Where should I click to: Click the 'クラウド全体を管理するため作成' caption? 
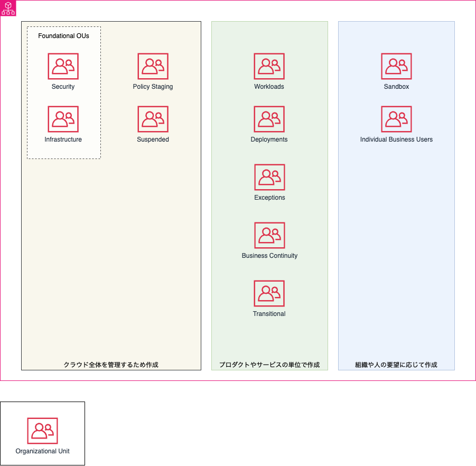(111, 365)
